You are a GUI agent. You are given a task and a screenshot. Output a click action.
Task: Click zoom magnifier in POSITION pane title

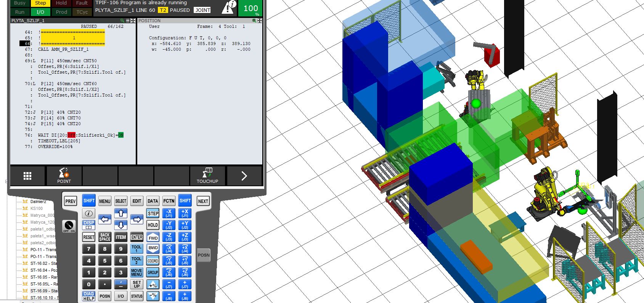pyautogui.click(x=254, y=21)
